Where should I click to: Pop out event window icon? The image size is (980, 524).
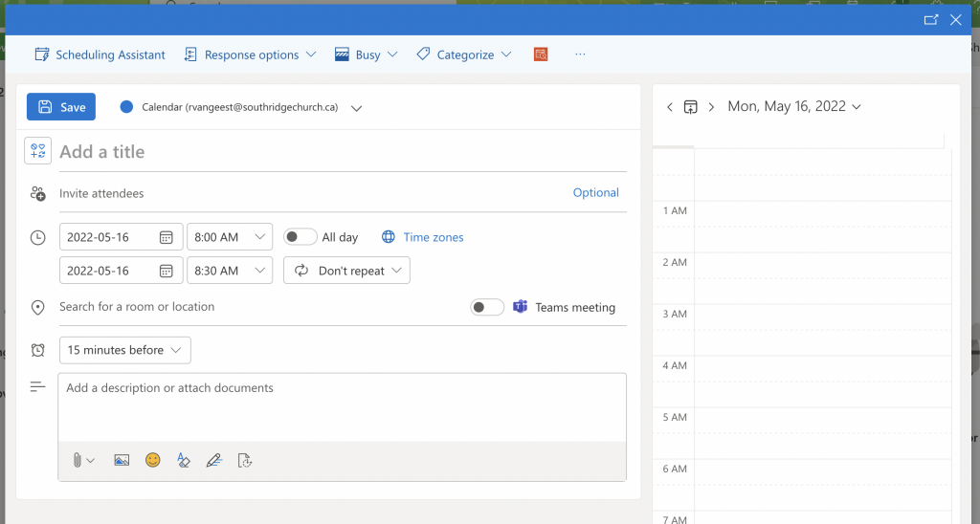(930, 19)
